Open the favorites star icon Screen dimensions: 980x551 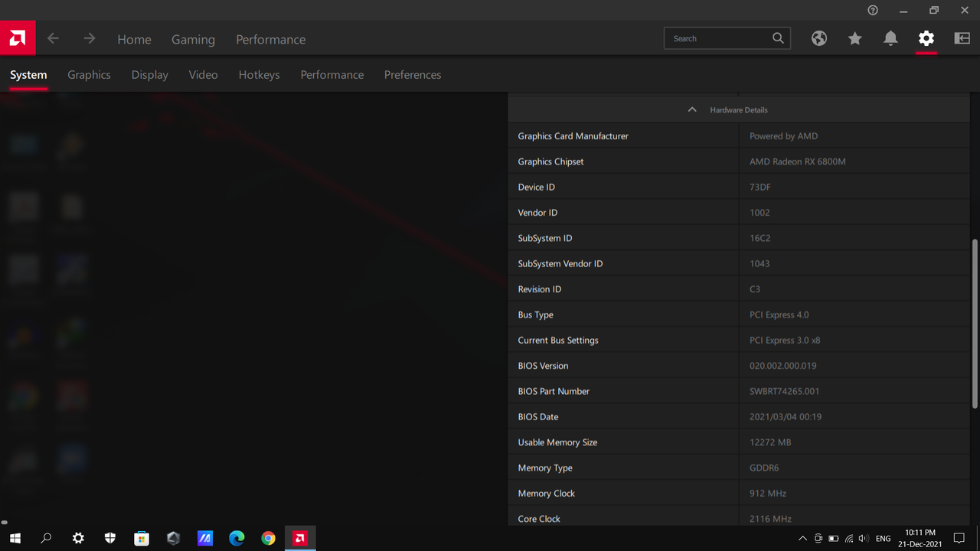(854, 37)
